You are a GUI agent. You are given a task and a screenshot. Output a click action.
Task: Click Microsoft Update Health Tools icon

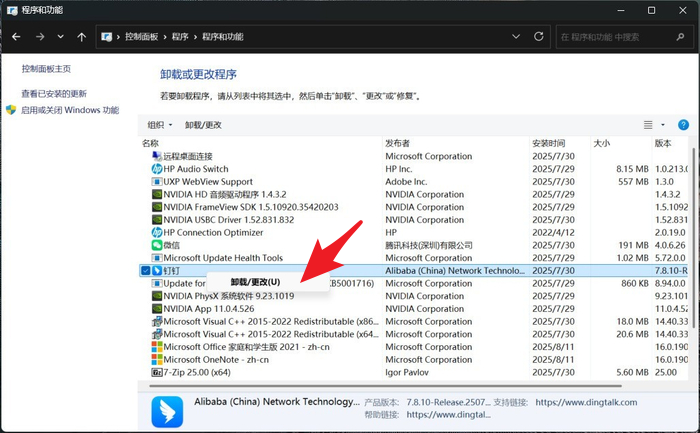[157, 258]
